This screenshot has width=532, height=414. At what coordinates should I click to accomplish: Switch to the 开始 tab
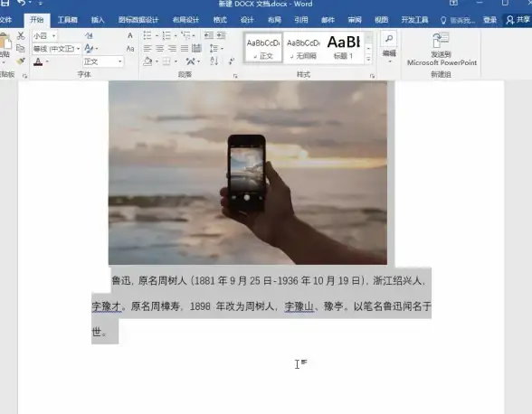click(x=36, y=20)
